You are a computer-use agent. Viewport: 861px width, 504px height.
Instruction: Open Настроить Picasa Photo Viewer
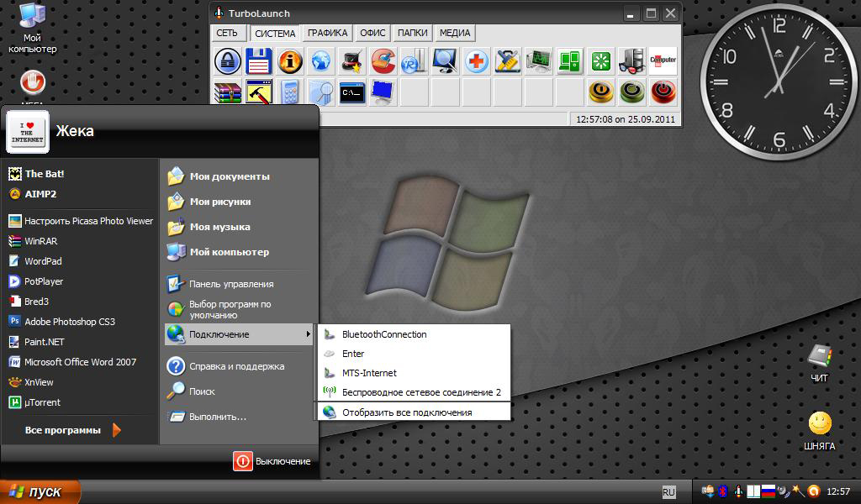click(80, 221)
